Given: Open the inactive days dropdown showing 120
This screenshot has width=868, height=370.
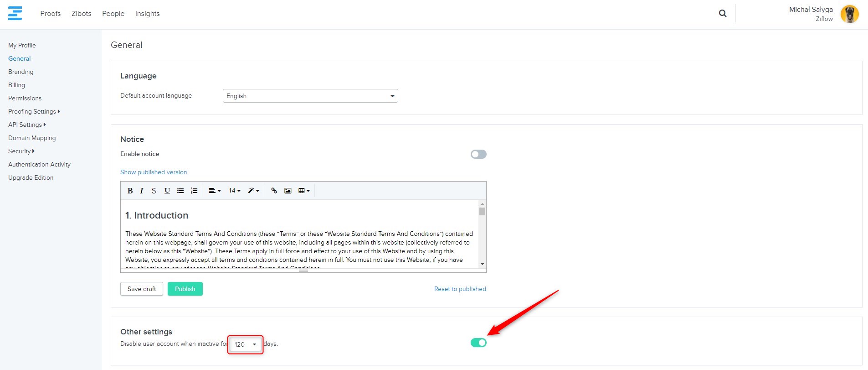Looking at the screenshot, I should 246,344.
